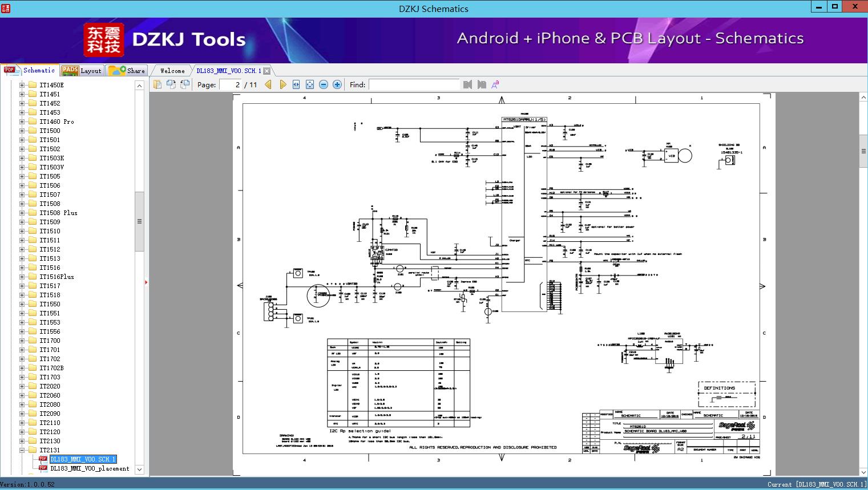This screenshot has width=868, height=490.
Task: Zoom in with the plus icon
Action: [x=337, y=84]
